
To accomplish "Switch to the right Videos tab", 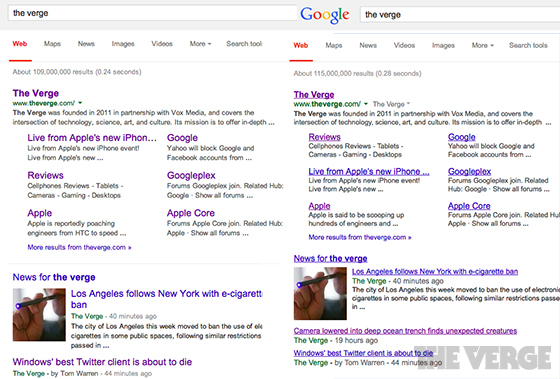I will tap(404, 45).
